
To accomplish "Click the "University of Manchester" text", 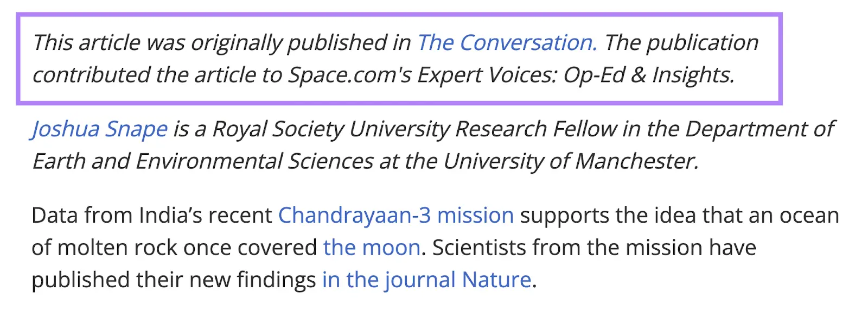I will point(570,161).
